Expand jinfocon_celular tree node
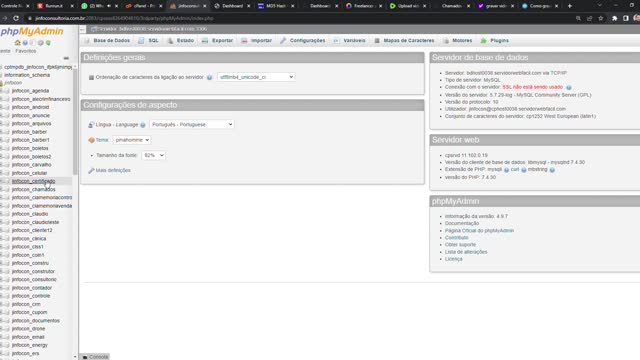Viewport: 640px width, 360px height. tap(2, 173)
